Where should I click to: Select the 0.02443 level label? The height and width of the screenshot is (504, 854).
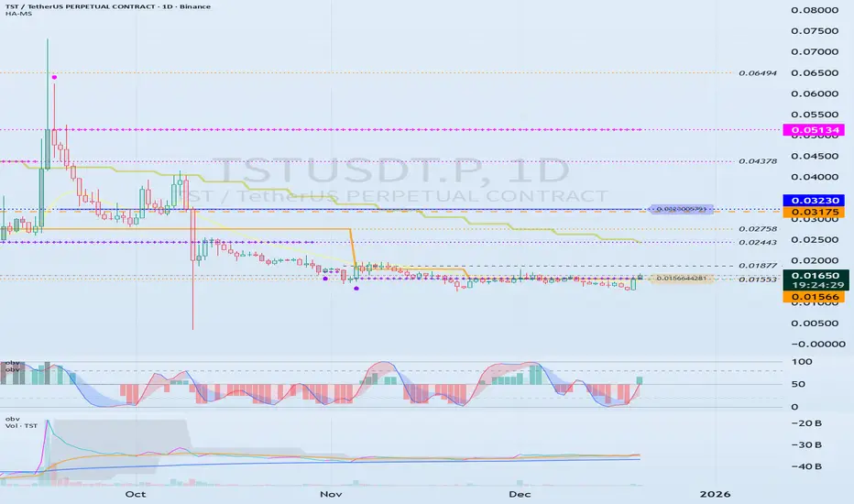[758, 243]
